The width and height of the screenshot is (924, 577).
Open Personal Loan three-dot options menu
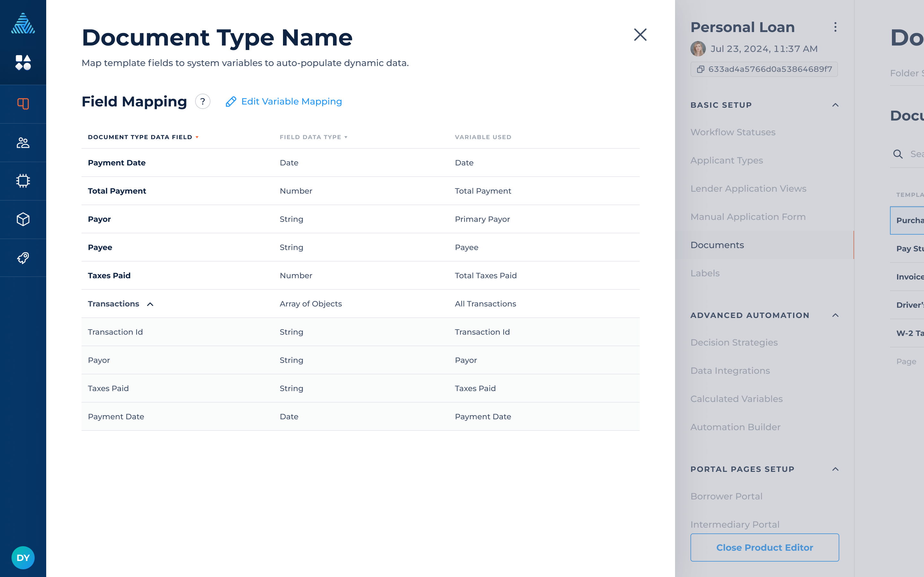point(835,27)
